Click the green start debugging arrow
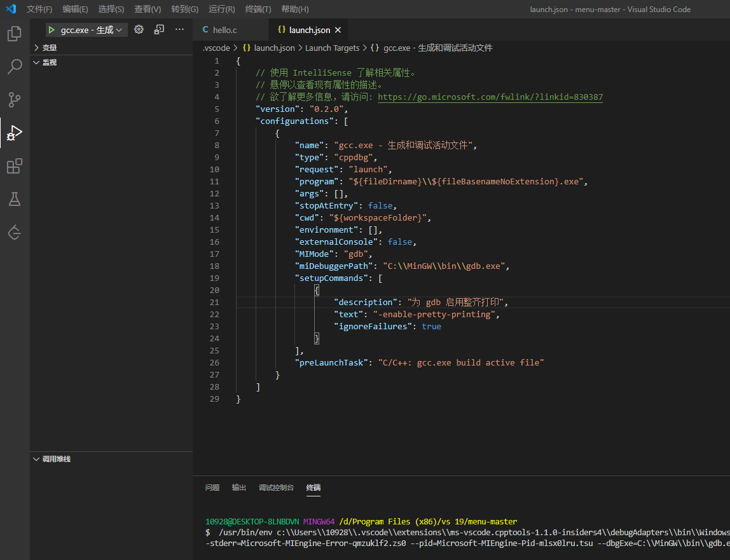The width and height of the screenshot is (730, 560). pos(52,30)
